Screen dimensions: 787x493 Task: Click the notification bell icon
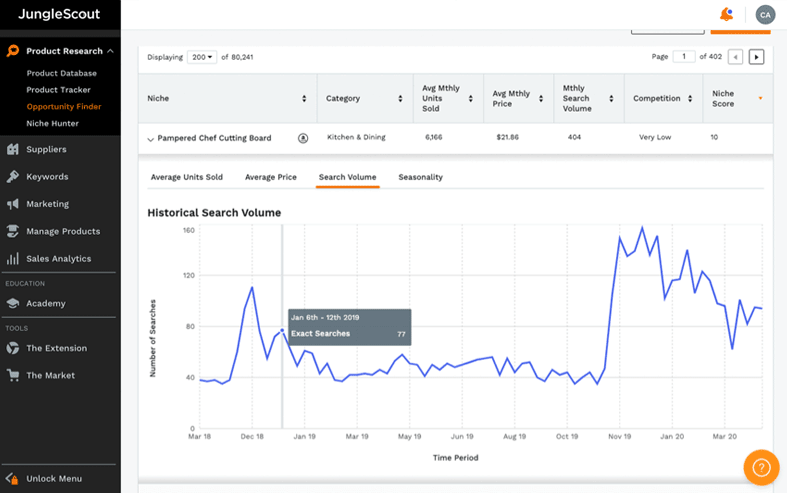coord(726,14)
